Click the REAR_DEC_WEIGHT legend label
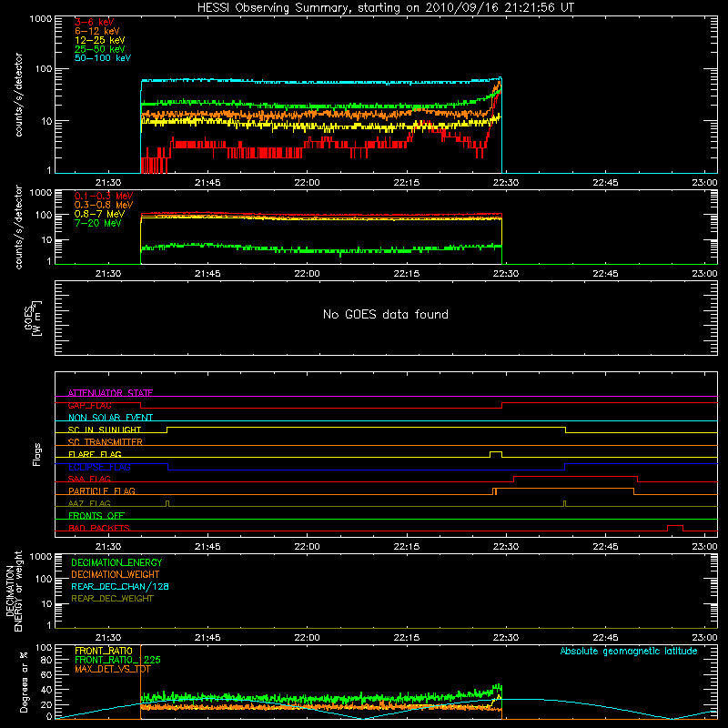This screenshot has height=728, width=728. [112, 599]
